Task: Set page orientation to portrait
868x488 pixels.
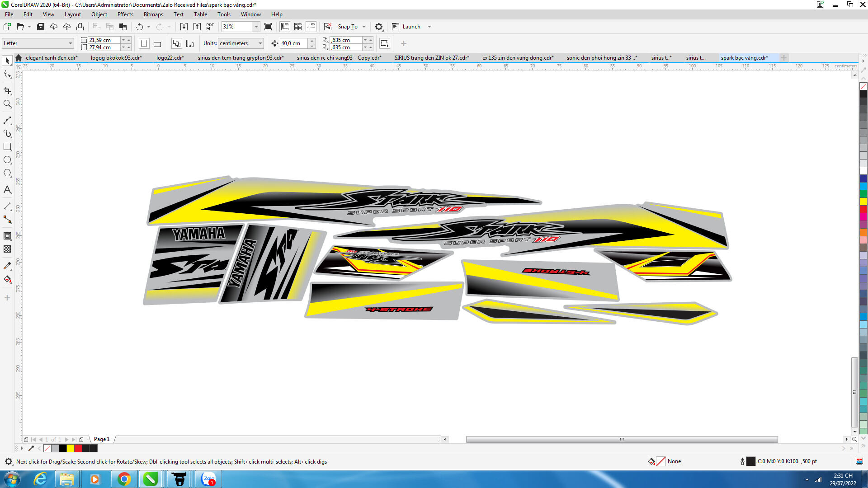Action: click(x=144, y=43)
